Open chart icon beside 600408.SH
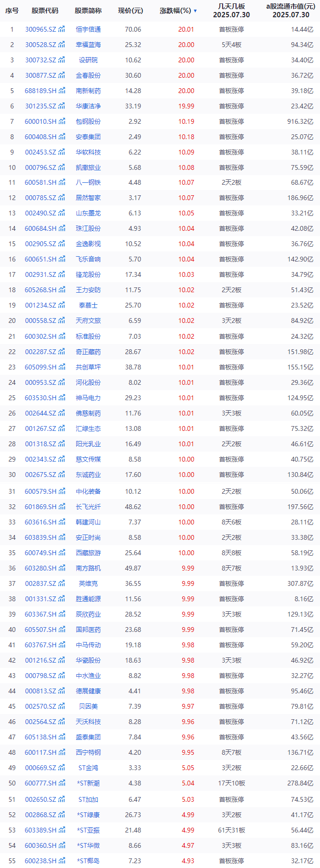 61,137
